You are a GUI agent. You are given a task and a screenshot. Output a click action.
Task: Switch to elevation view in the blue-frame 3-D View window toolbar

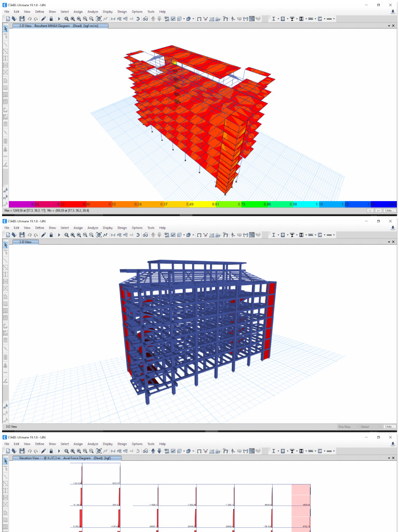125,235
